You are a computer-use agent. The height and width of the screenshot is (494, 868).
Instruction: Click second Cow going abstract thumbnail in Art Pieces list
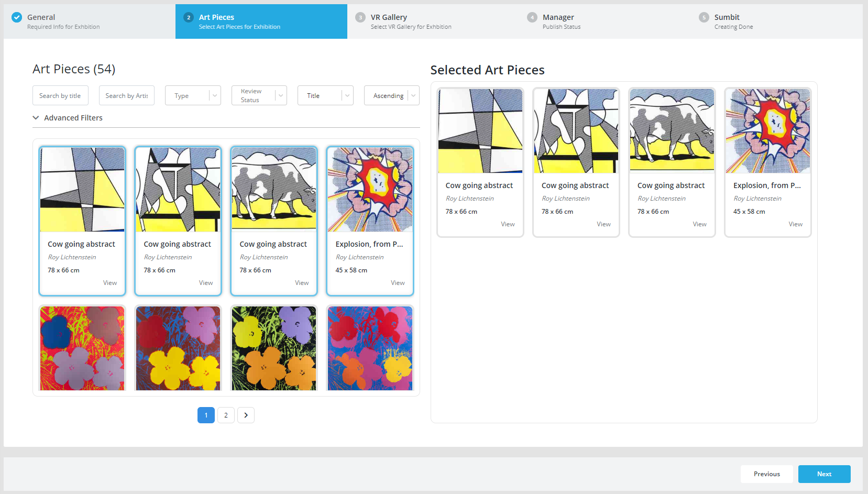tap(178, 190)
